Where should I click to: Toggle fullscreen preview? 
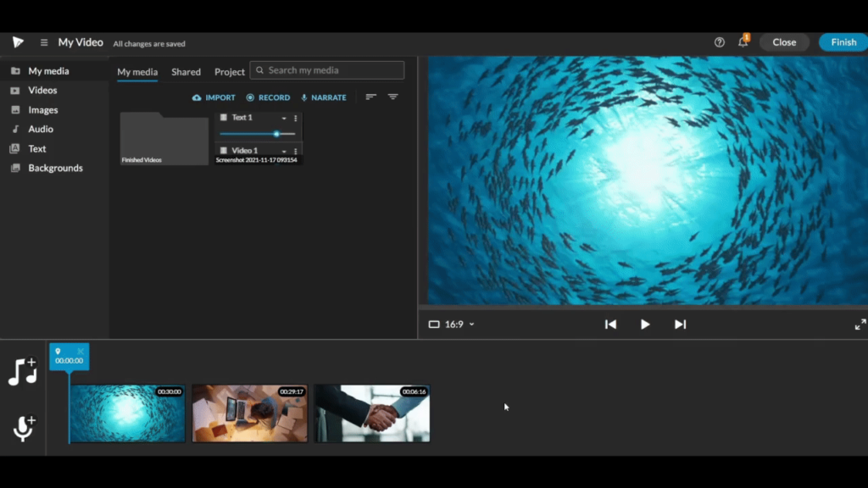click(860, 324)
